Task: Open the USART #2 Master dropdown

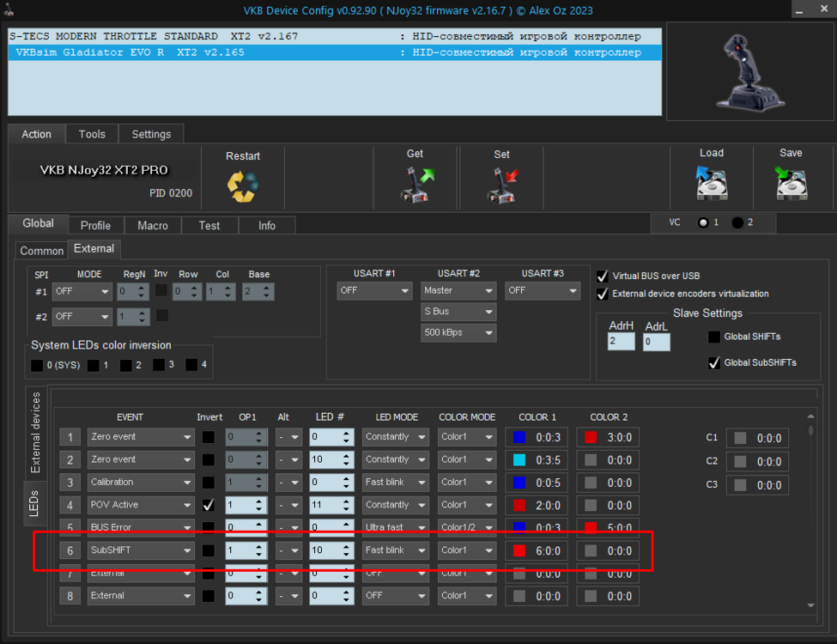Action: (458, 290)
